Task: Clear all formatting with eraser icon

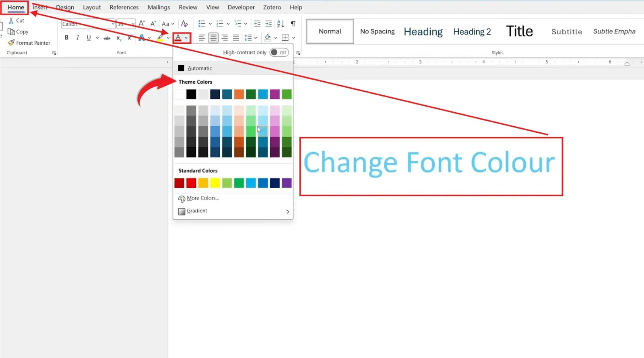Action: point(184,24)
